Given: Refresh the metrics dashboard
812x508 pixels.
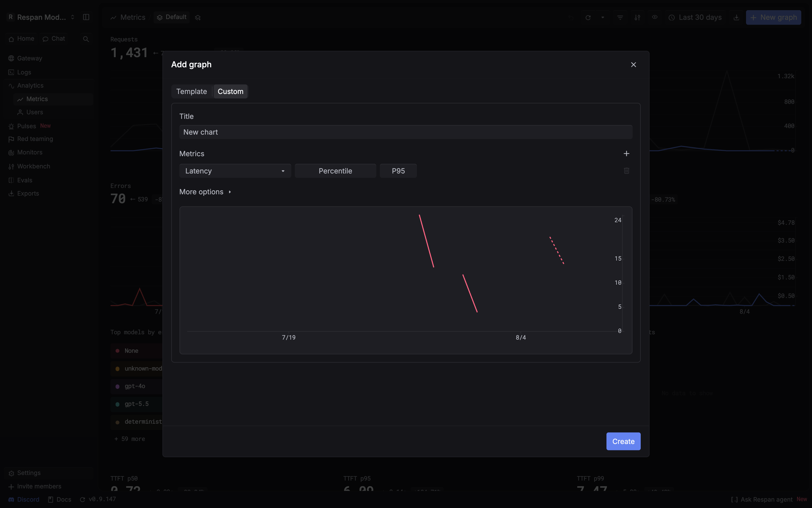Looking at the screenshot, I should [588, 18].
